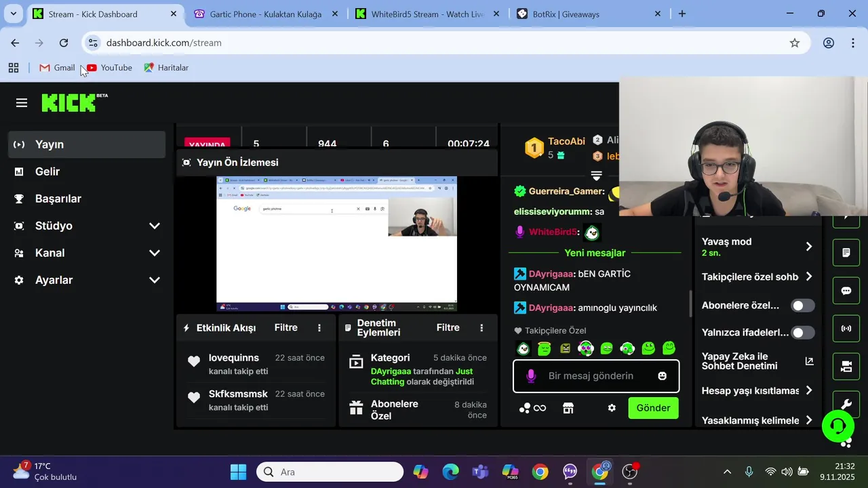This screenshot has height=488, width=868.
Task: Click three-dot menu of Denetim Eylemleri
Action: [x=481, y=328]
